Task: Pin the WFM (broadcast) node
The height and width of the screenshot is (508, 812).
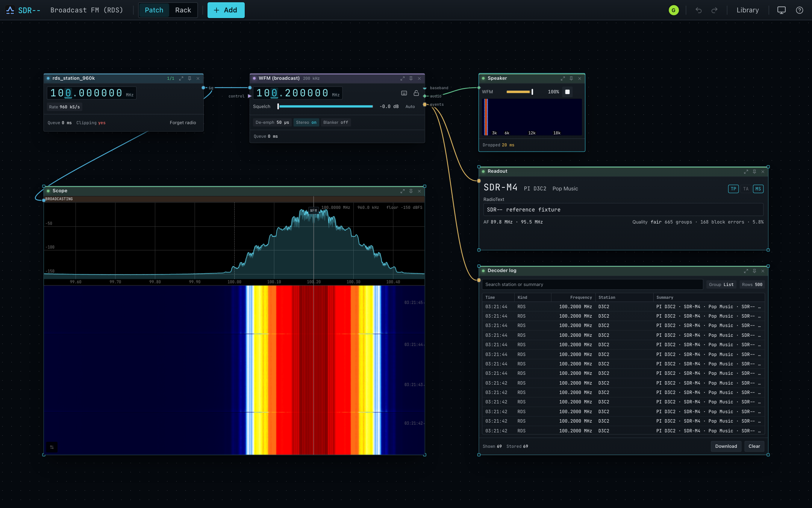Action: (x=411, y=79)
